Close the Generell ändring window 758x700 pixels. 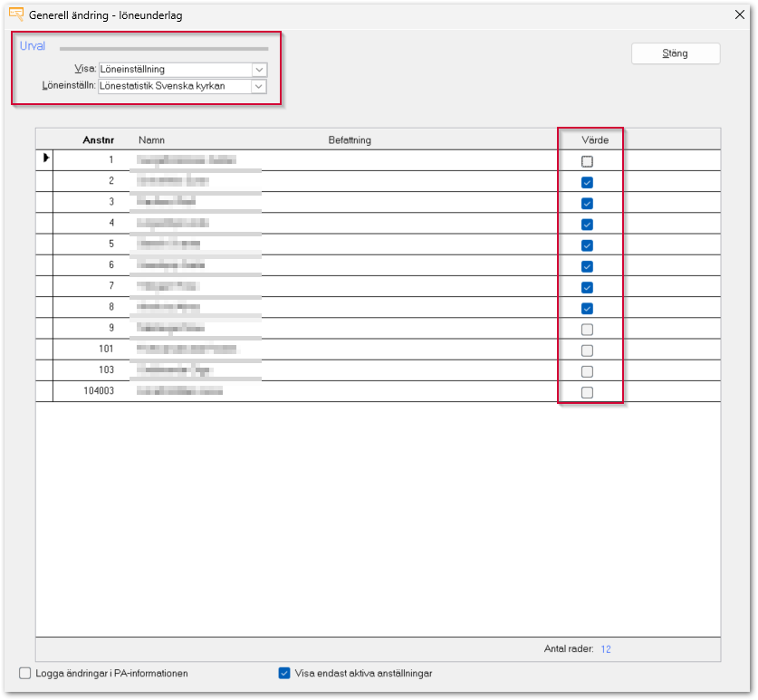coord(739,15)
